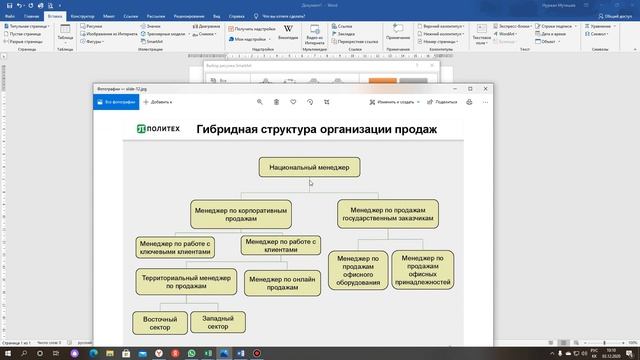Screen dimensions: 640x360
Task: Open Изменить и создать dropdown in Photos
Action: point(395,102)
